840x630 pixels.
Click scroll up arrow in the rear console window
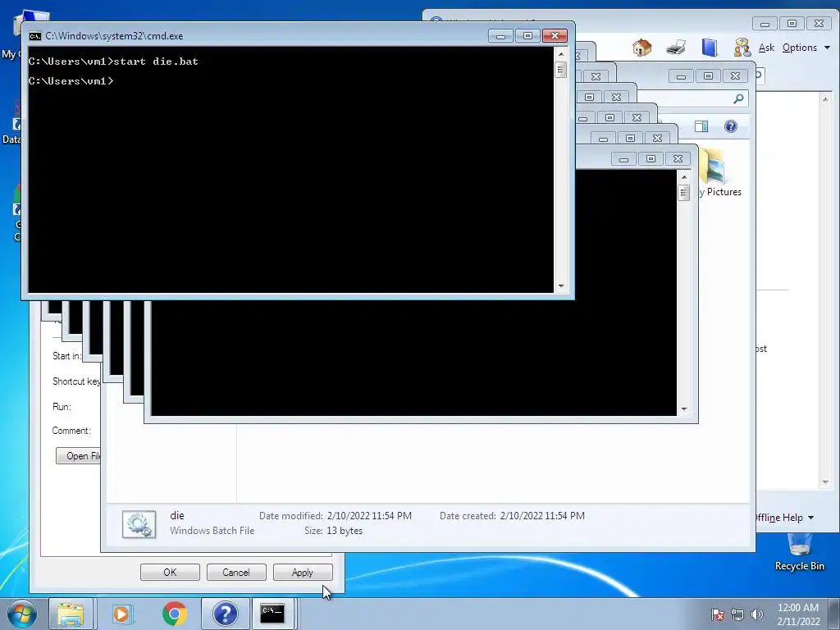[683, 177]
